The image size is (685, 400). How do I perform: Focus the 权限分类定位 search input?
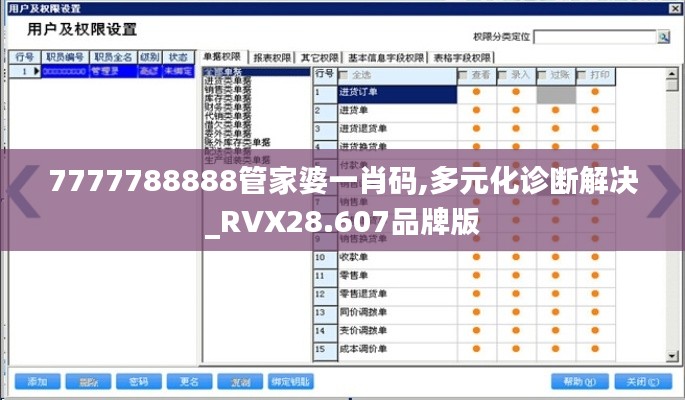click(595, 38)
